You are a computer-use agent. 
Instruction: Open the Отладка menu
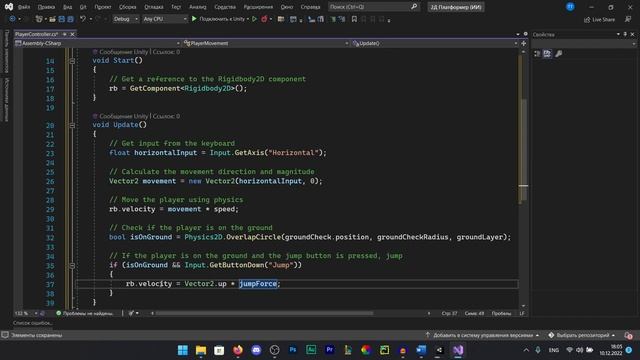pyautogui.click(x=153, y=7)
